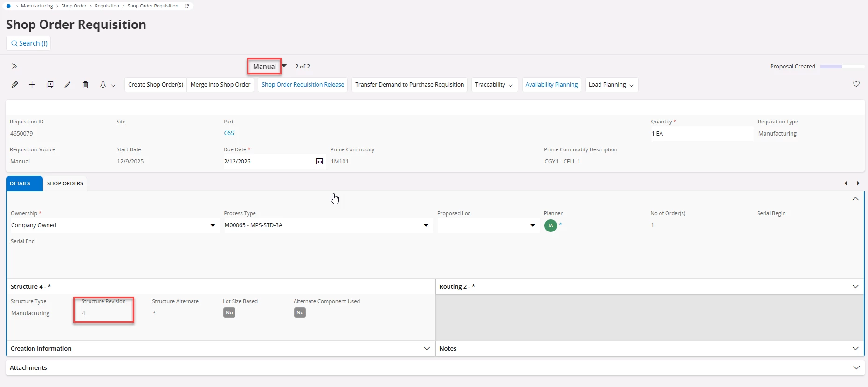The height and width of the screenshot is (387, 868).
Task: Click Create Shop Order(s) button
Action: [156, 85]
